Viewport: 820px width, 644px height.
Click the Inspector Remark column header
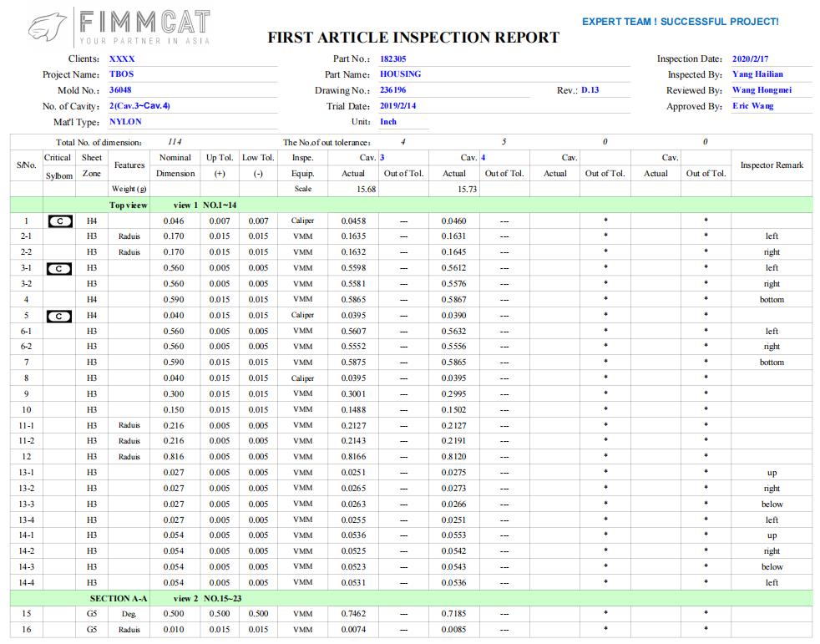pyautogui.click(x=772, y=165)
